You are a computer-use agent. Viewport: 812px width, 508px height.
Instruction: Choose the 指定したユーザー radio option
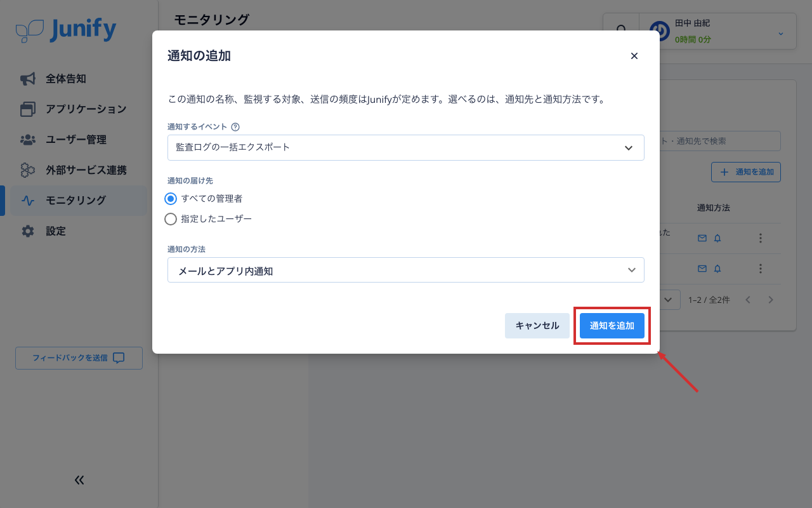(x=170, y=219)
